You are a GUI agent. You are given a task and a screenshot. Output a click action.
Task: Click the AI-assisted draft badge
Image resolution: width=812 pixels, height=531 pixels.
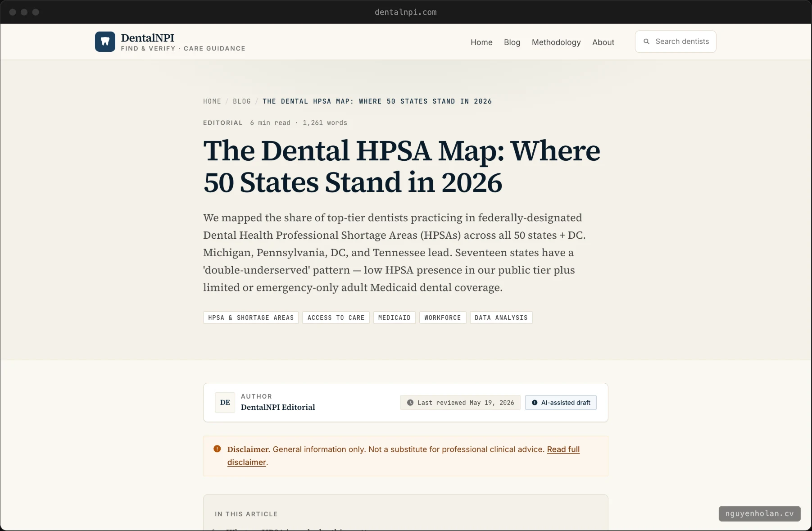(561, 403)
